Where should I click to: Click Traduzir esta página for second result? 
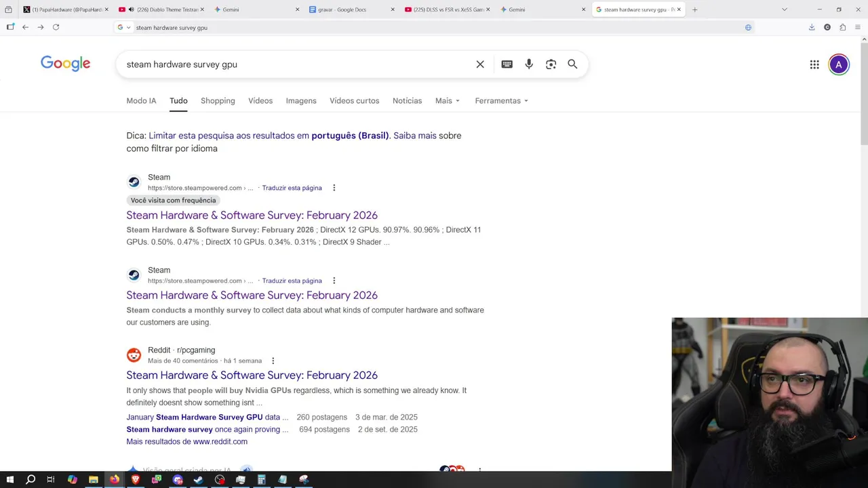[x=292, y=281]
